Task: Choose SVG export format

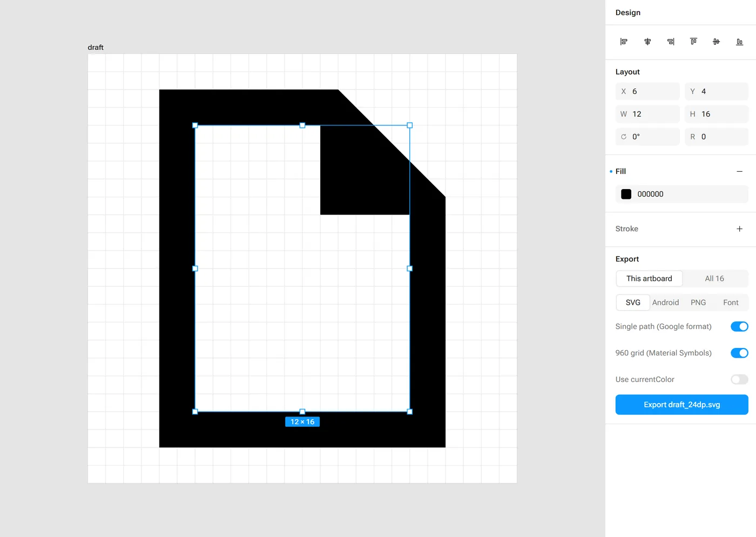Action: [633, 303]
